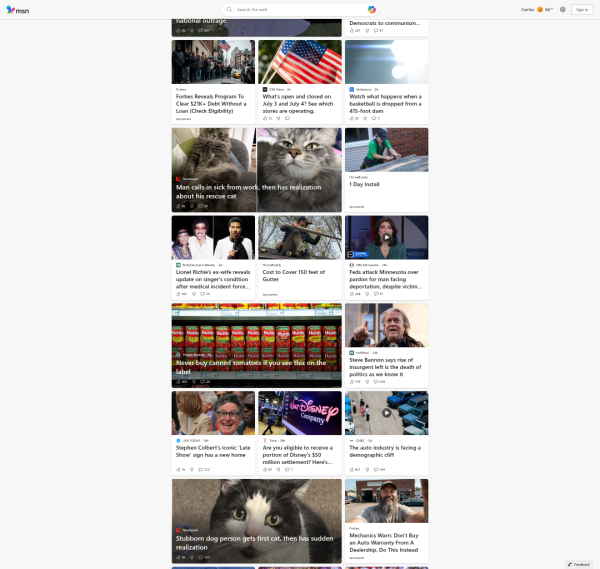Dislike the July 3 and July 4 stores story
The width and height of the screenshot is (600, 569).
(x=279, y=118)
